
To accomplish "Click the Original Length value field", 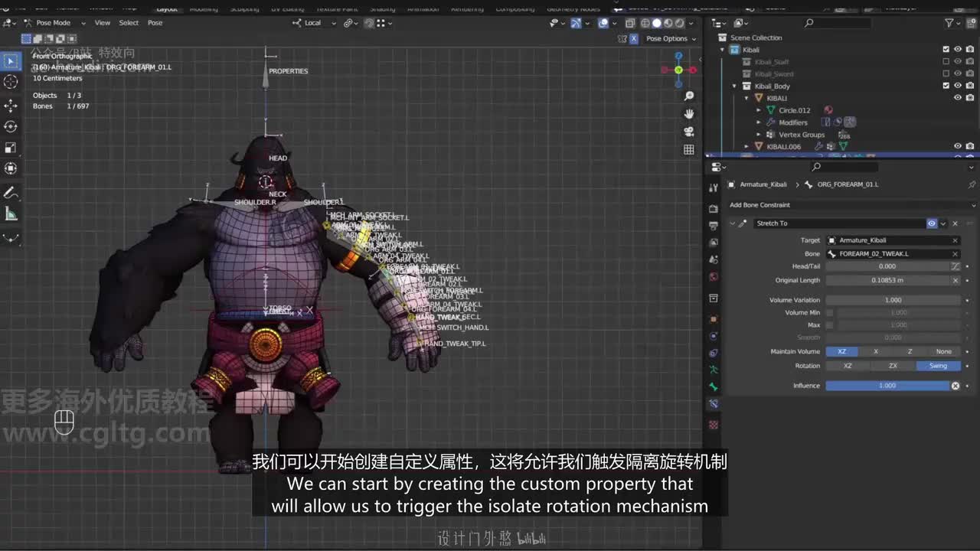I will (887, 280).
